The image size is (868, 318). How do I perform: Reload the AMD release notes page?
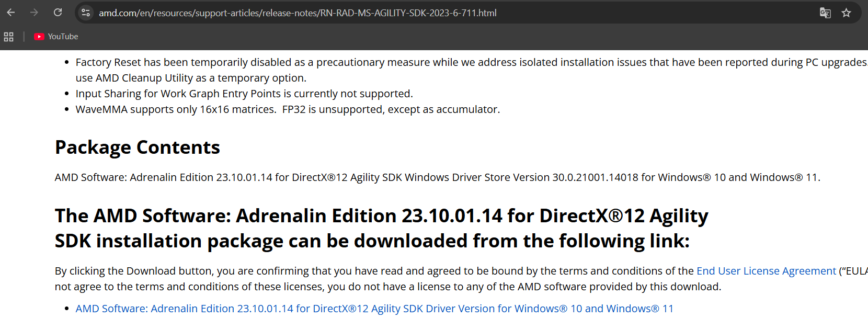[58, 13]
